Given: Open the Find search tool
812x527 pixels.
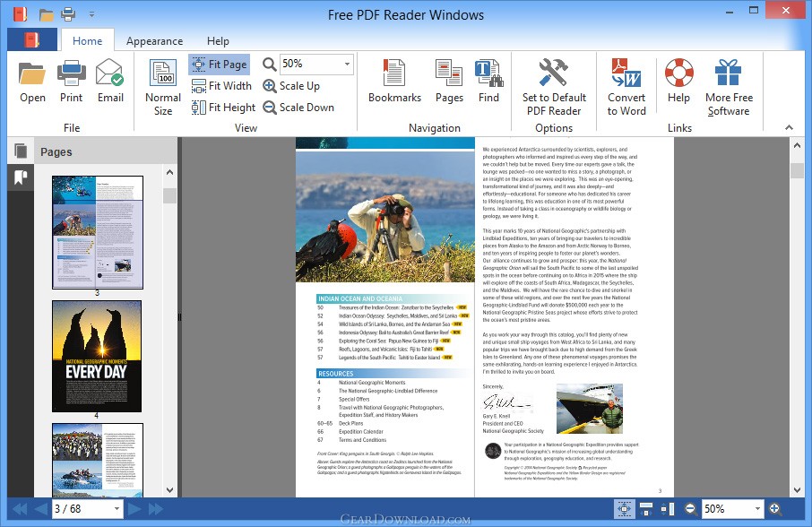Looking at the screenshot, I should (488, 82).
